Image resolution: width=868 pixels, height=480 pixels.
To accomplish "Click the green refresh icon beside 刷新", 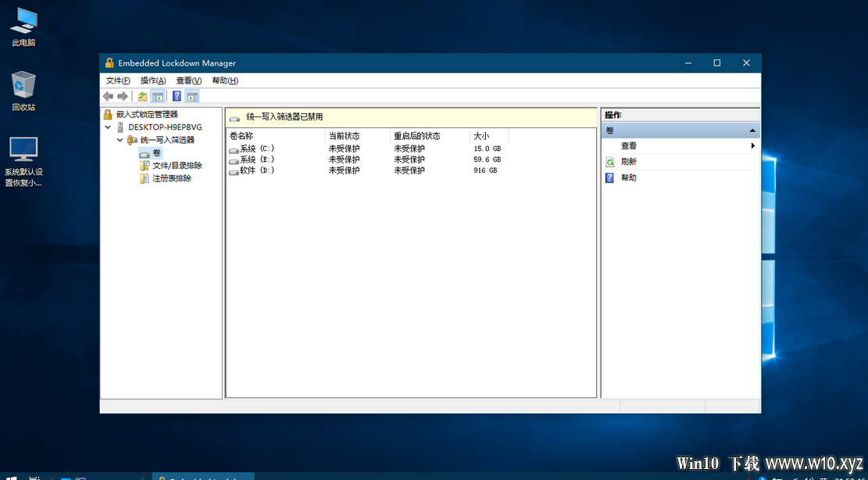I will point(609,162).
